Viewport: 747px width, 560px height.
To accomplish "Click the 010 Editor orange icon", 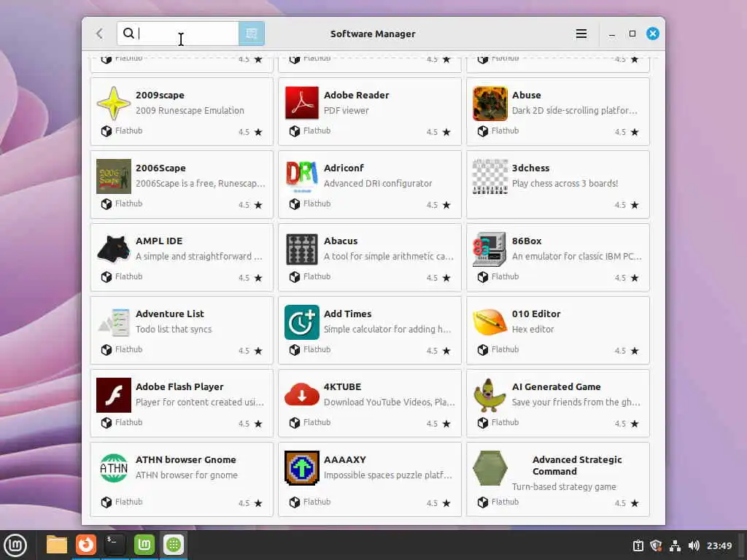I will [489, 322].
